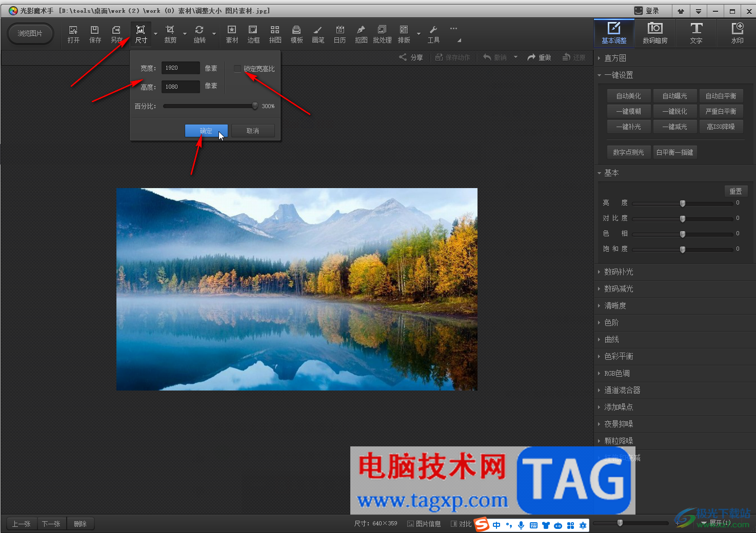Click the more options ellipsis icon
Viewport: 756px width, 533px height.
453,29
